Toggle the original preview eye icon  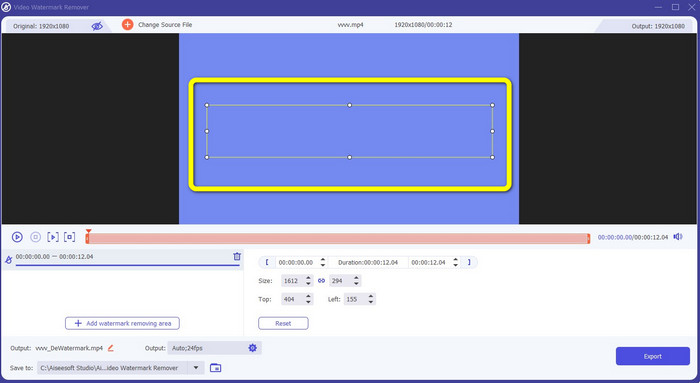point(97,26)
